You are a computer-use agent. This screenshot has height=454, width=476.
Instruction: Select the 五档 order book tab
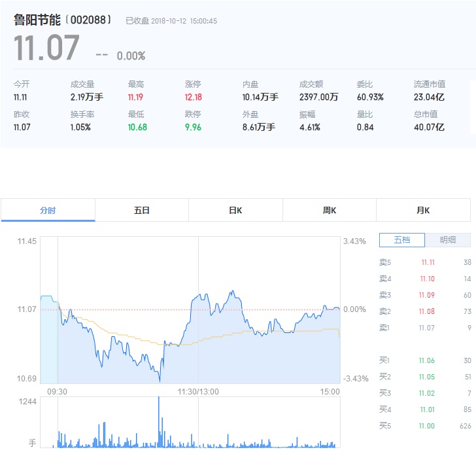click(401, 240)
